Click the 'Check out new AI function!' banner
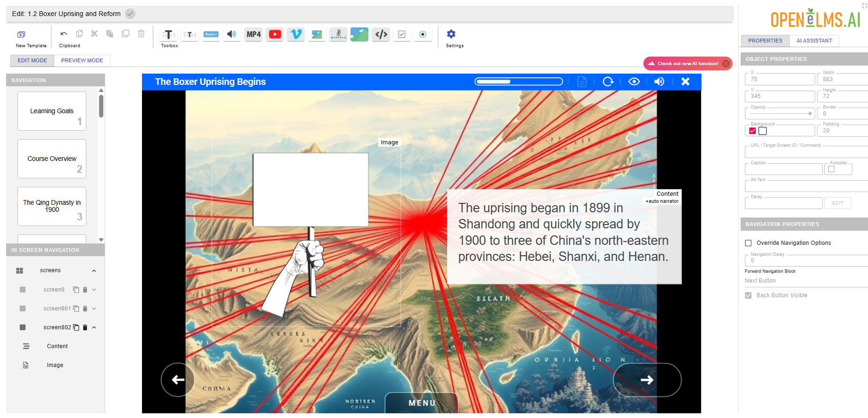 pyautogui.click(x=688, y=63)
